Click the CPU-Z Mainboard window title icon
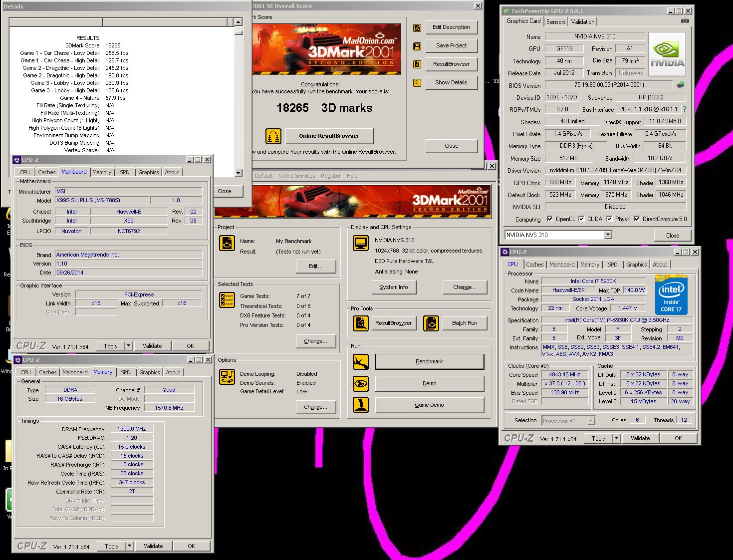Screen dimensions: 733x560 click(x=17, y=160)
